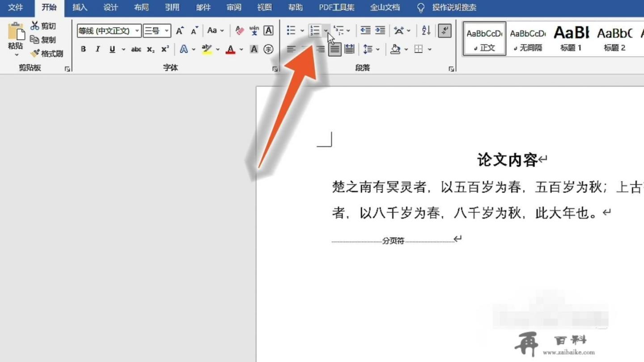Decrease font size with the smaller A icon

coord(195,31)
